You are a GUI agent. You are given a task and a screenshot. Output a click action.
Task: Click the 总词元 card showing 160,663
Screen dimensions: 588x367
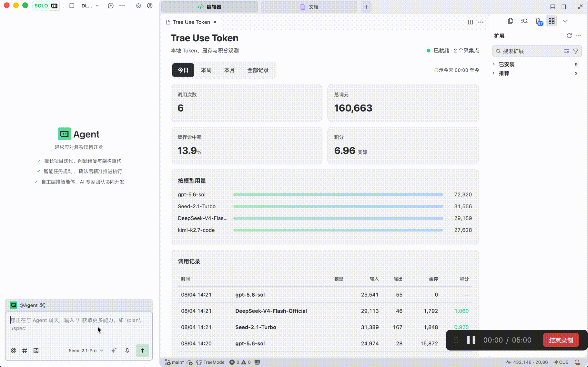click(x=403, y=103)
